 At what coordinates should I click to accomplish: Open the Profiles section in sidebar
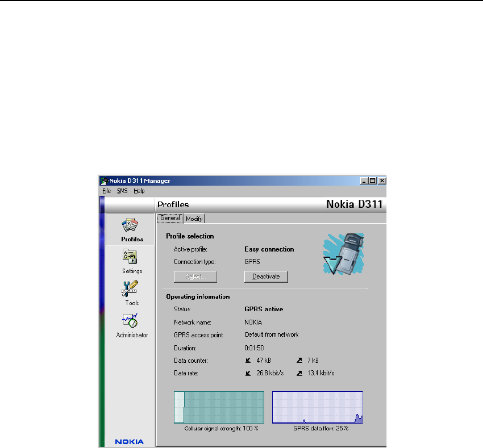pos(130,230)
